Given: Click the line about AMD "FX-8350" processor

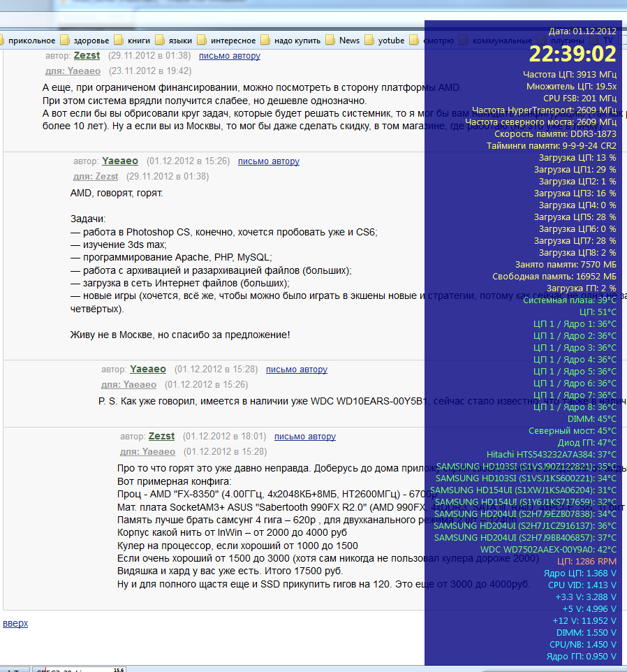Looking at the screenshot, I should [277, 494].
